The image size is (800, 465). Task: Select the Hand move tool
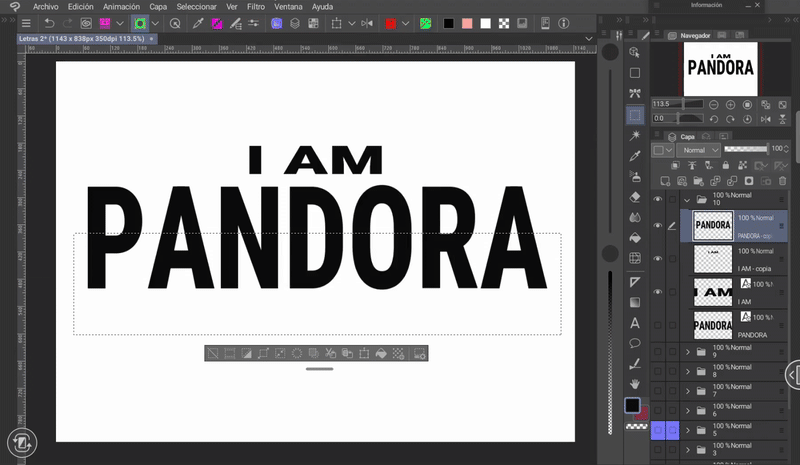(634, 383)
